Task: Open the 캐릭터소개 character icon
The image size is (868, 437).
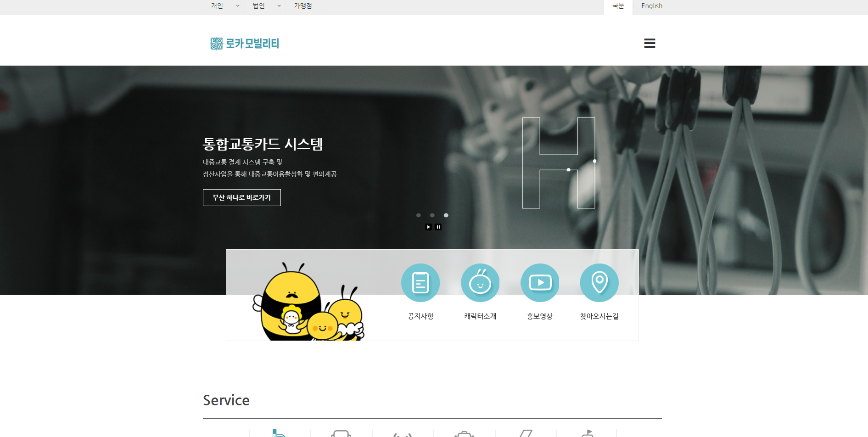Action: point(480,283)
